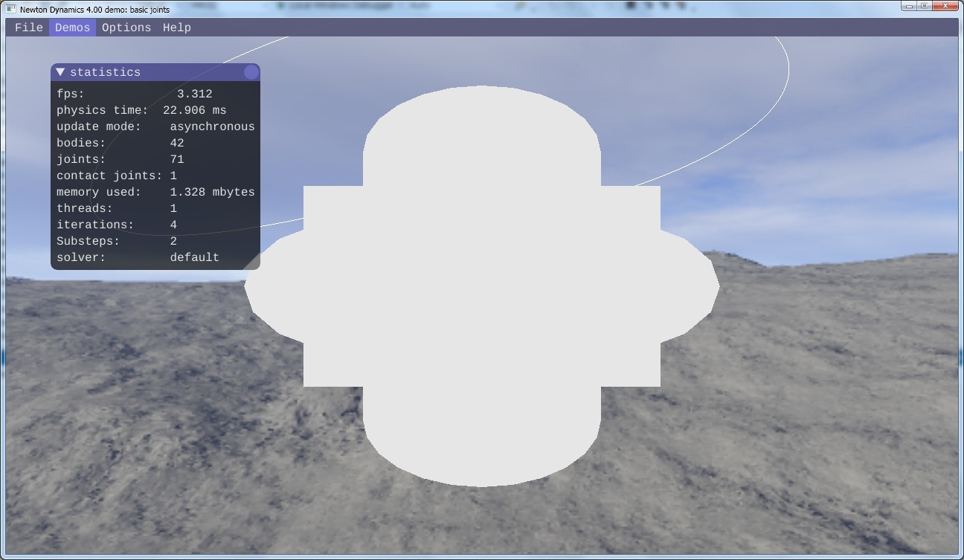Close the statistics panel using the round button
Image resolution: width=964 pixels, height=560 pixels.
tap(251, 72)
